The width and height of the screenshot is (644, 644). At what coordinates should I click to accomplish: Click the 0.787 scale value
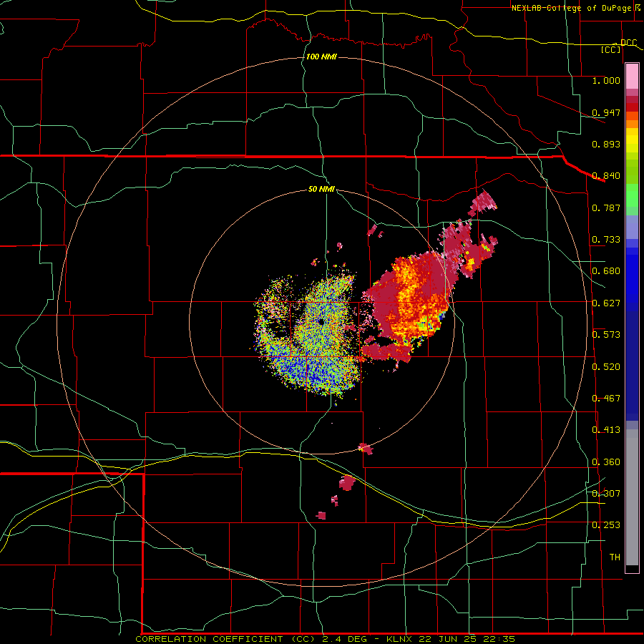tap(606, 208)
